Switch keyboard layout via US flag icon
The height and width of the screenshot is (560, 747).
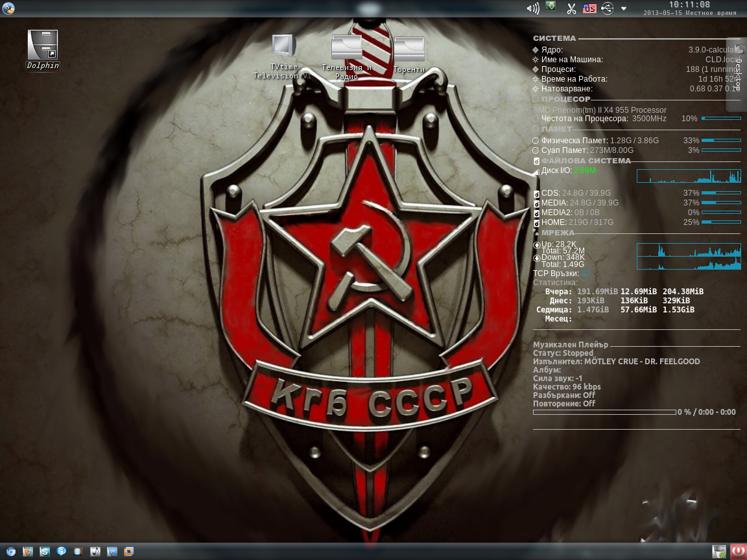(589, 8)
